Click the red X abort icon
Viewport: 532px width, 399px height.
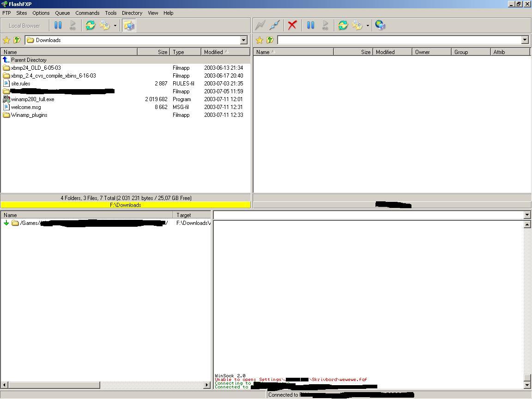[x=292, y=25]
